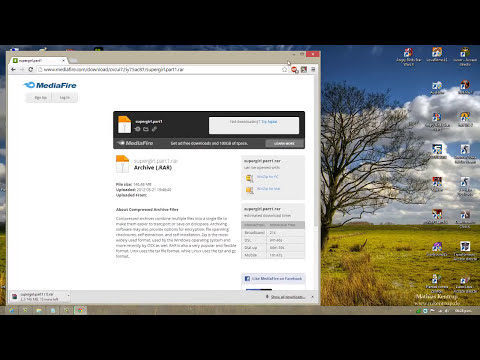Open a new browser tab
This screenshot has height=360, width=480.
coord(73,61)
